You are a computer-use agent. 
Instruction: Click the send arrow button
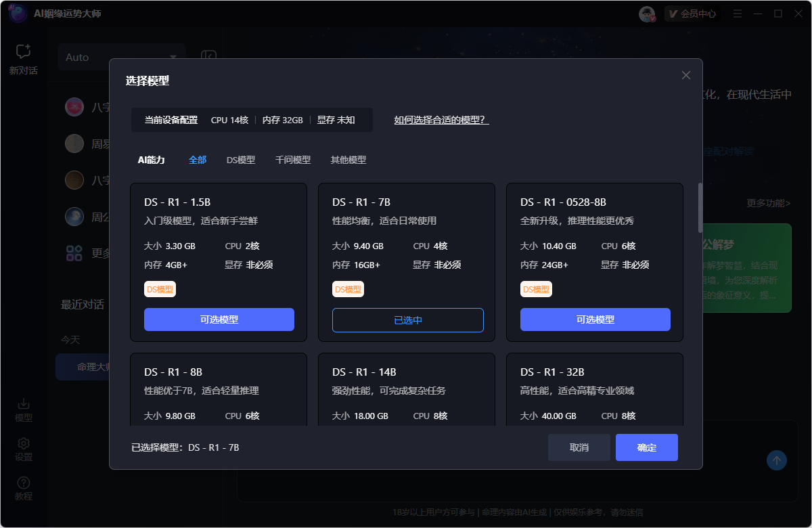coord(776,461)
